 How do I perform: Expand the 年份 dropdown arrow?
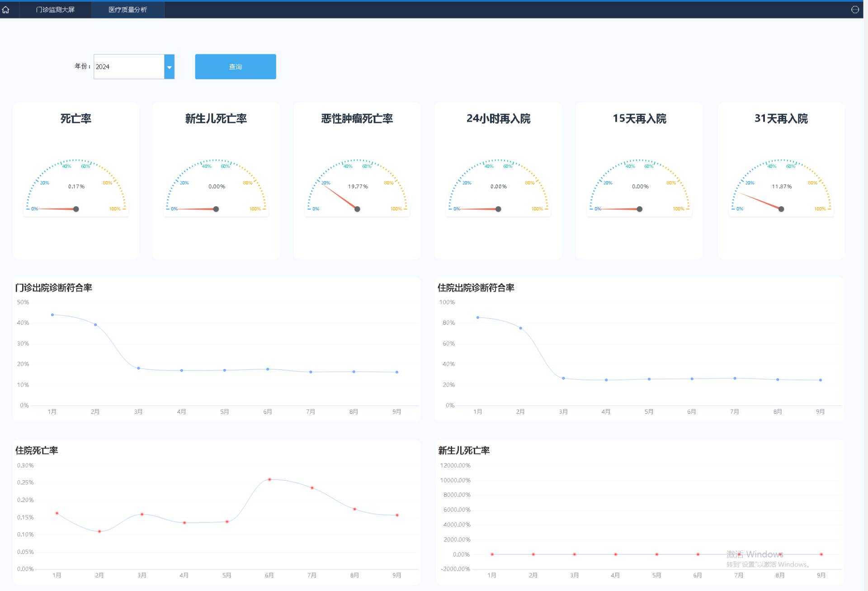169,67
